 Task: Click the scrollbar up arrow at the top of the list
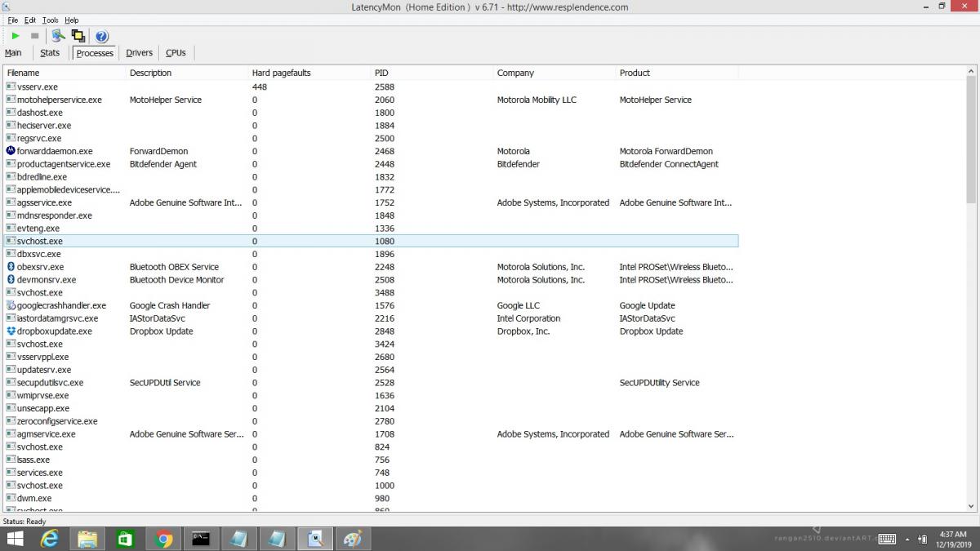pyautogui.click(x=971, y=71)
